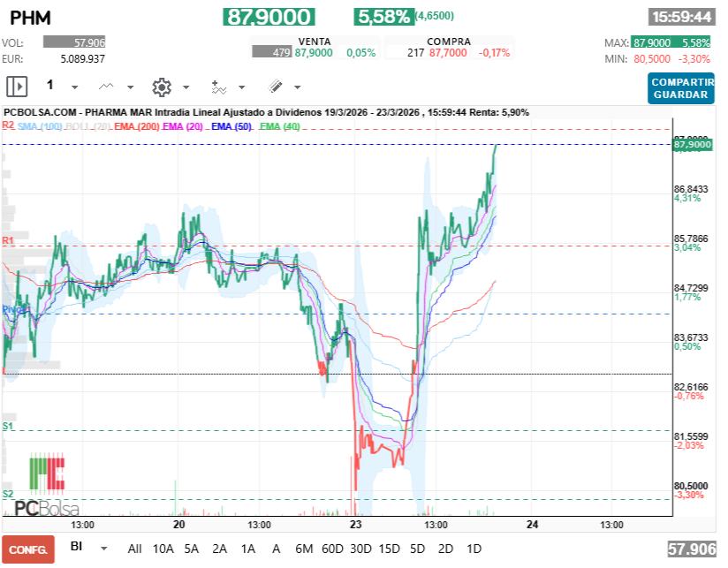Click the PCBolsa logo on chart
This screenshot has width=728, height=568.
47,487
